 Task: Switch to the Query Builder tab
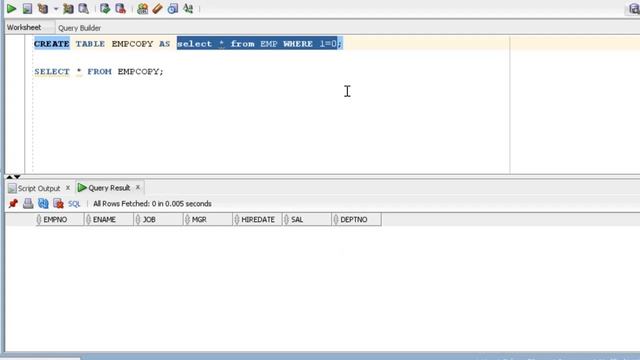pos(79,28)
